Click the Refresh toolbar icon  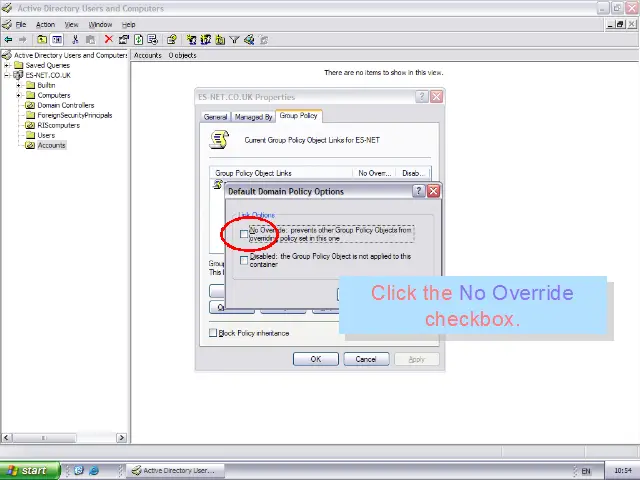(139, 40)
